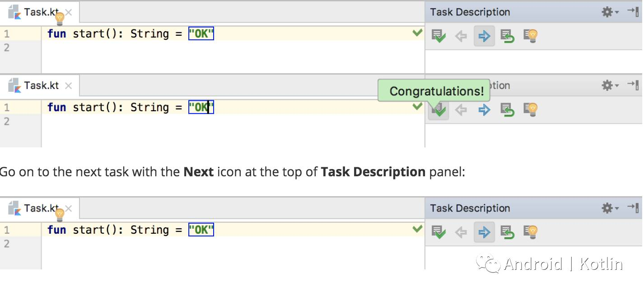
Task: Click the Congratulations! balloon
Action: (x=436, y=91)
